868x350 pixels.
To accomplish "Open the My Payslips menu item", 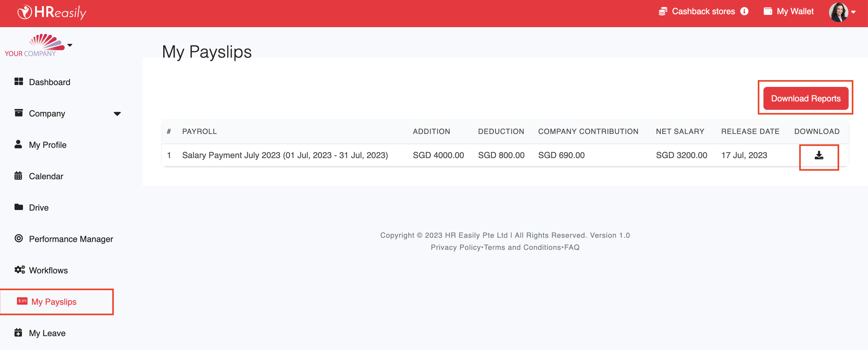I will click(x=53, y=301).
